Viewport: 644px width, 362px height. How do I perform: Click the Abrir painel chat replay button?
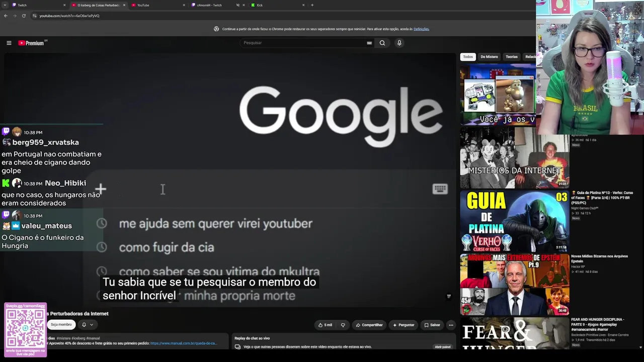pyautogui.click(x=443, y=346)
